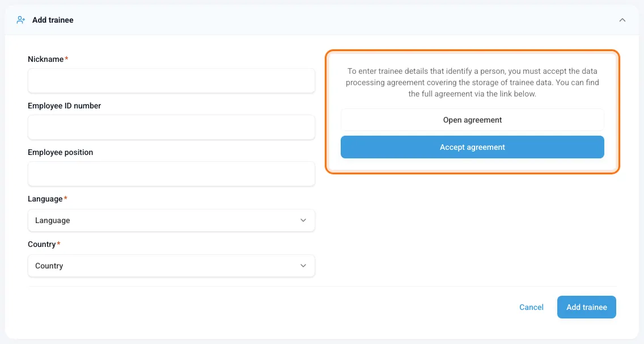Screen dimensions: 644x344
Task: Click the Employee position label
Action: 60,152
